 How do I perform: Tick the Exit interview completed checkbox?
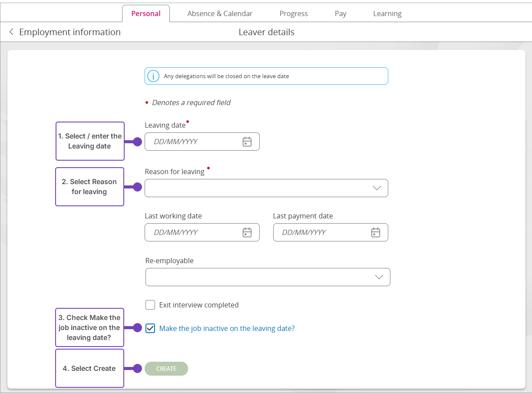click(x=150, y=305)
